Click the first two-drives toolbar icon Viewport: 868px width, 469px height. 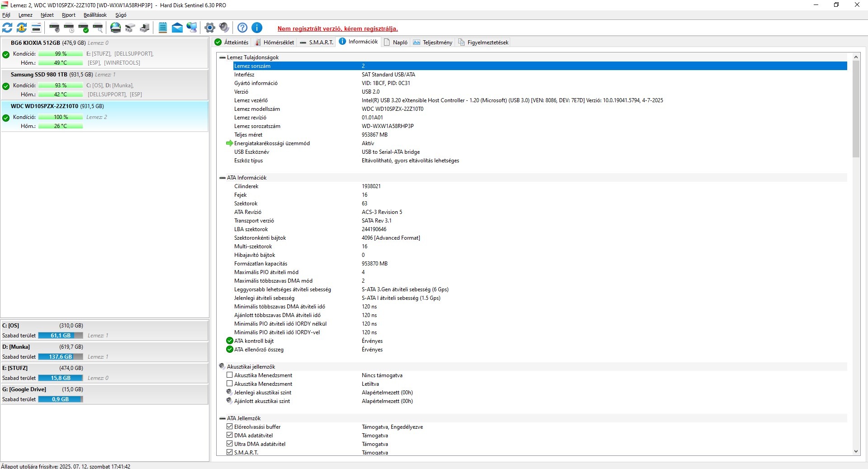pyautogui.click(x=130, y=28)
